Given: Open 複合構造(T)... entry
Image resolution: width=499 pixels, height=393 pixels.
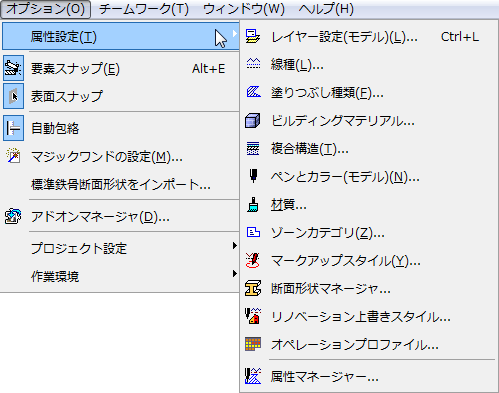Looking at the screenshot, I should click(x=310, y=149).
